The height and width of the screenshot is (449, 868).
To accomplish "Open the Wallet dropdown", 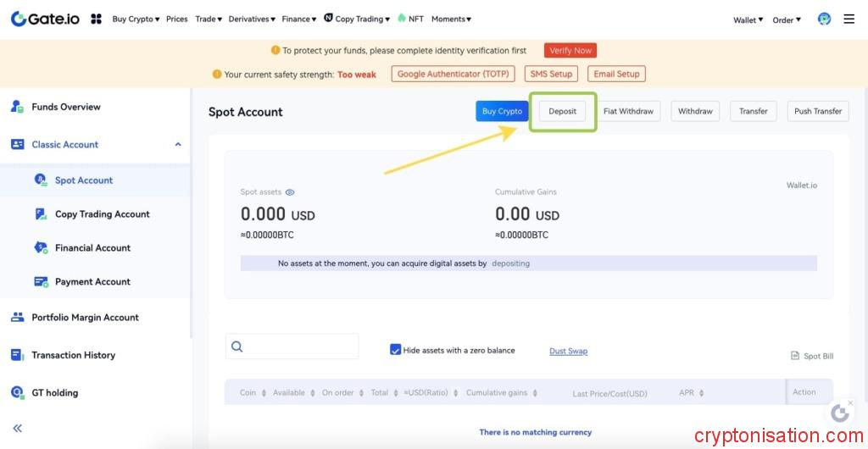I will (748, 19).
